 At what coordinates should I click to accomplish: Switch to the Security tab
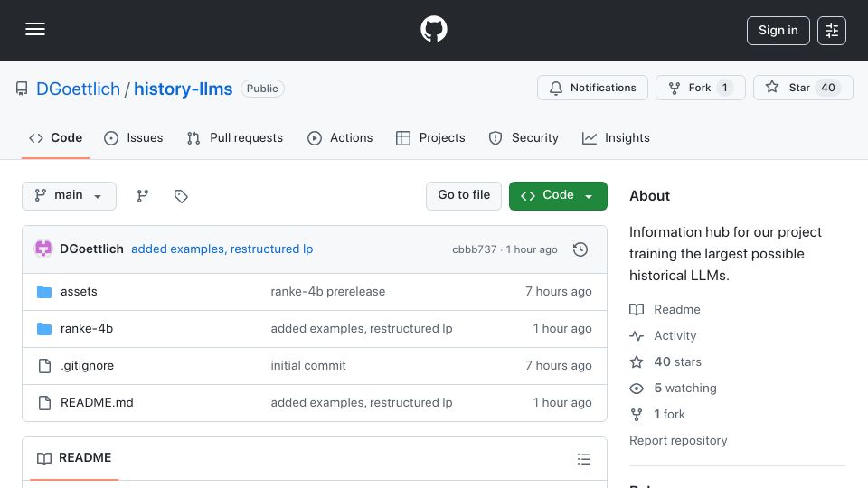click(524, 137)
